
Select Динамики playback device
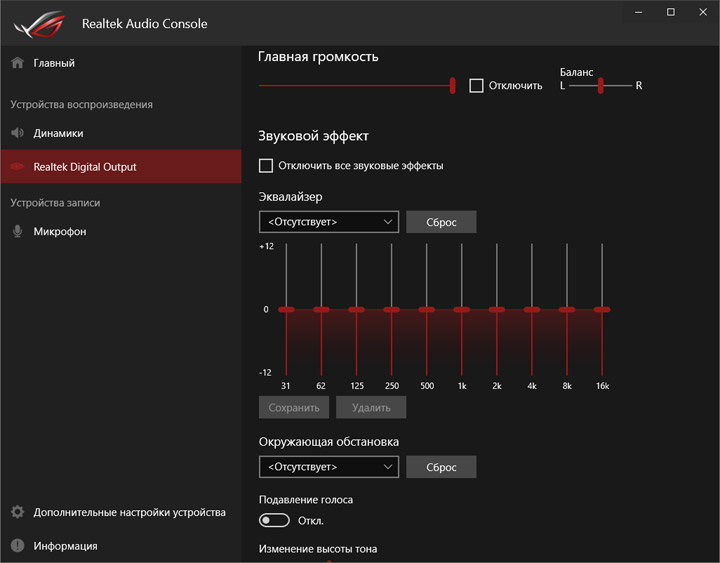(121, 133)
